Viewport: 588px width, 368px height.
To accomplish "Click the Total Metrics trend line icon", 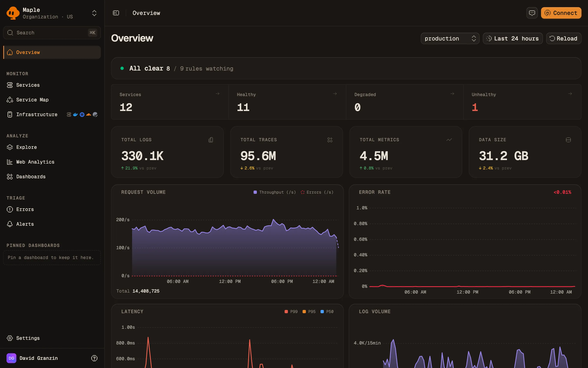I will click(x=449, y=140).
